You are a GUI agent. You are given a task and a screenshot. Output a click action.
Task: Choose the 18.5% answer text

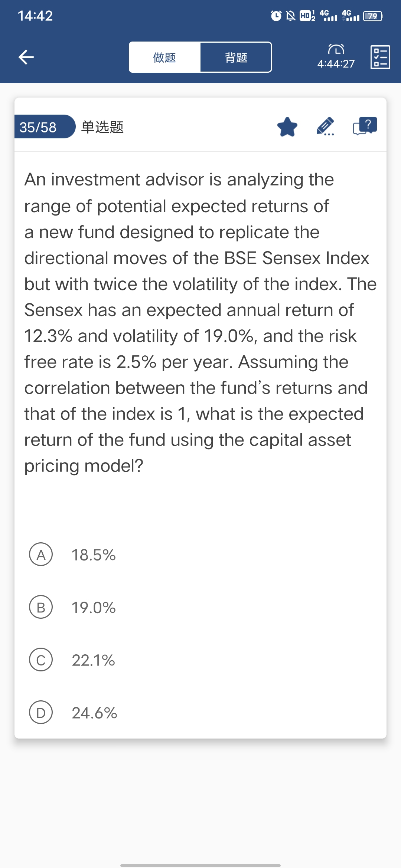coord(94,555)
